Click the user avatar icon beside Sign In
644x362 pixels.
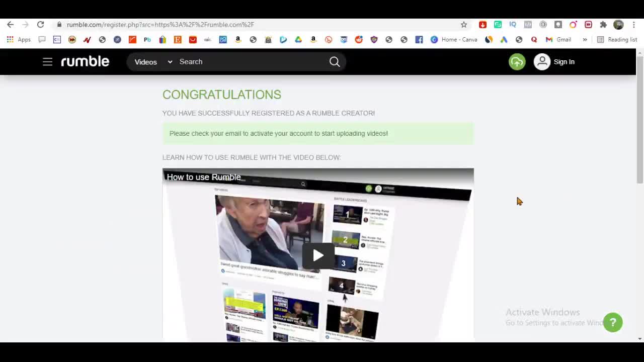pos(542,62)
